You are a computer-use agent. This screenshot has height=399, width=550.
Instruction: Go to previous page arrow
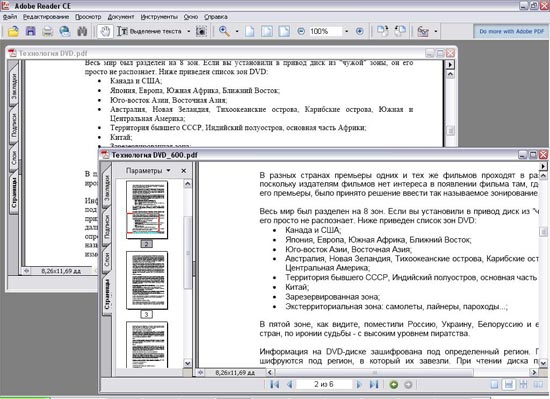290,385
